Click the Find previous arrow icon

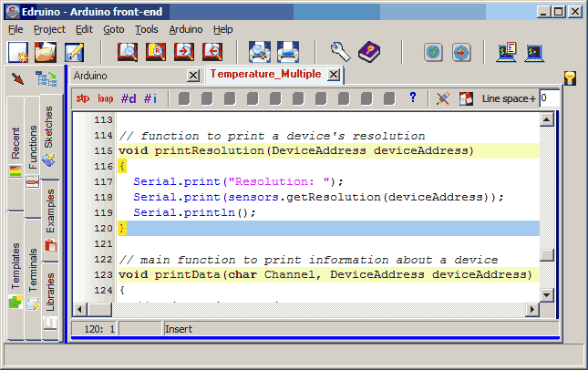pyautogui.click(x=212, y=52)
